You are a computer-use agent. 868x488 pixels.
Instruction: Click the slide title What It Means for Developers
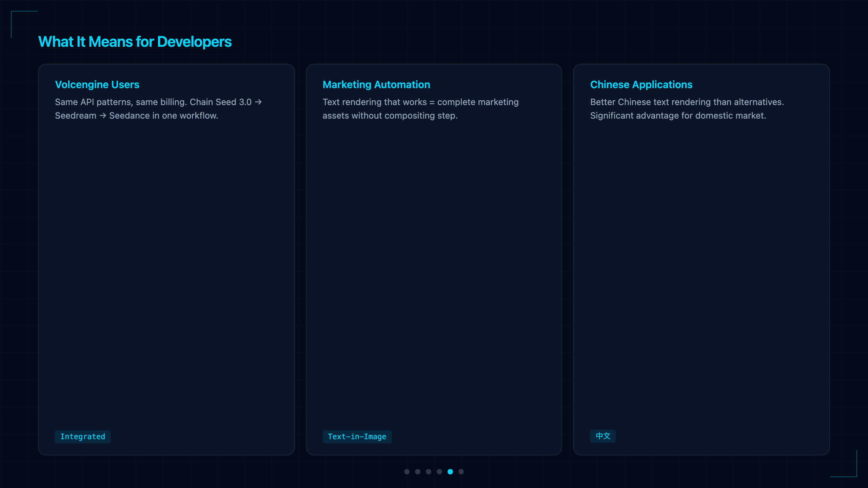click(x=135, y=42)
